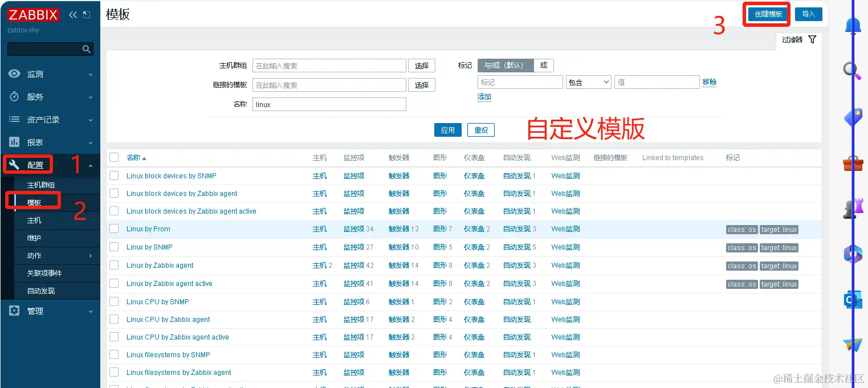
Task: Click the 应用 filter button
Action: tap(448, 130)
